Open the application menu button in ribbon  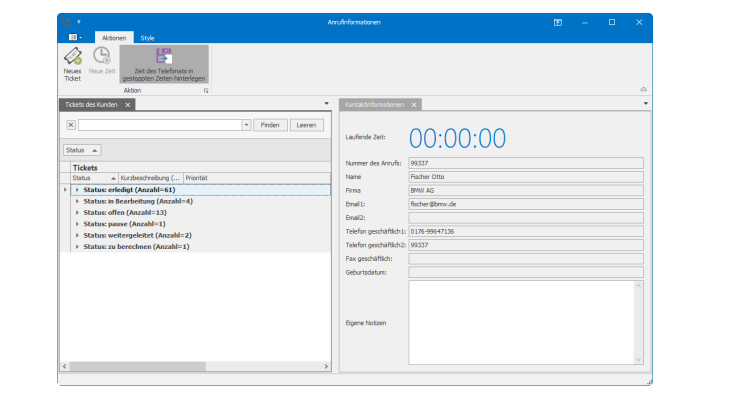75,37
